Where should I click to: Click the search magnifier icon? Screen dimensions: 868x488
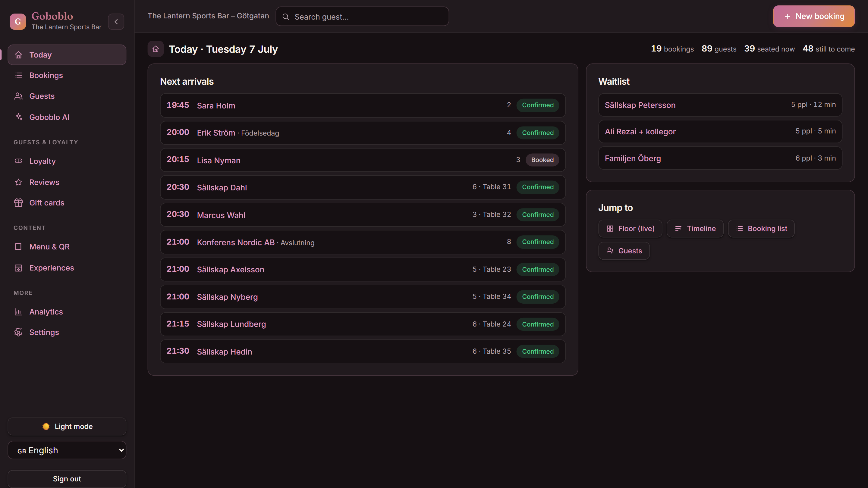(x=286, y=17)
